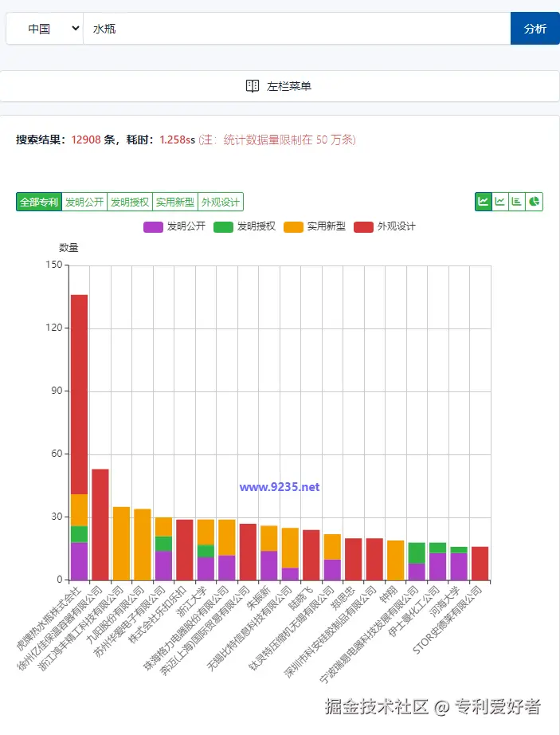This screenshot has height=735, width=560.
Task: Select the filled area chart view icon
Action: pyautogui.click(x=483, y=202)
